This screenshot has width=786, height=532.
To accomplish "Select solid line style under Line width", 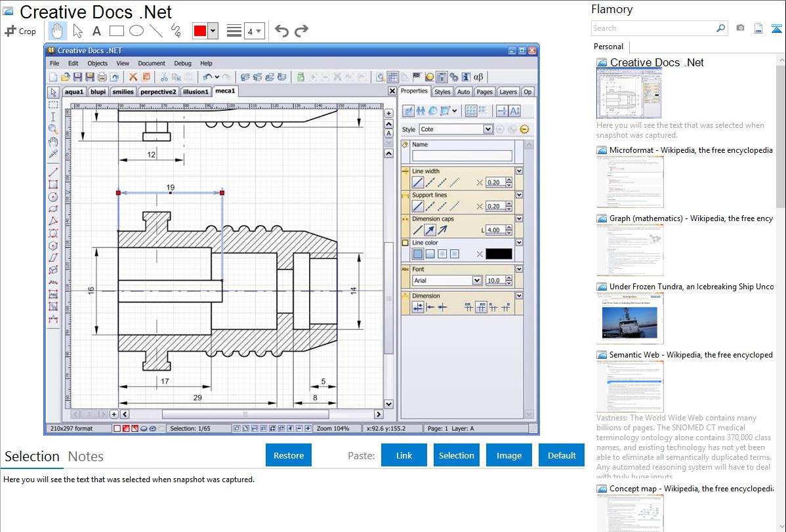I will tap(417, 182).
